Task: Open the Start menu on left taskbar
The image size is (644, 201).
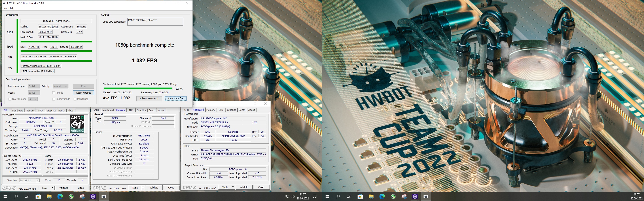Action: 5,197
